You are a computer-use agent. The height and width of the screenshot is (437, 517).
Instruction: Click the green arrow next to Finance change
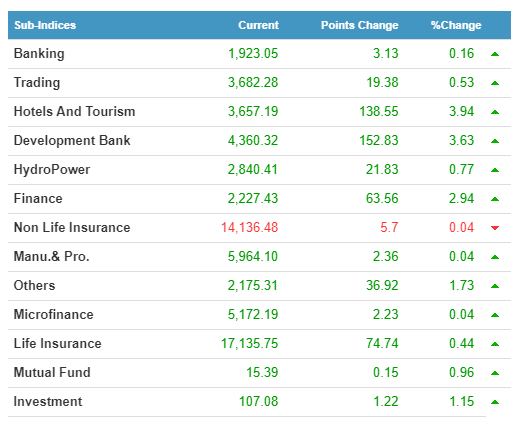(495, 199)
